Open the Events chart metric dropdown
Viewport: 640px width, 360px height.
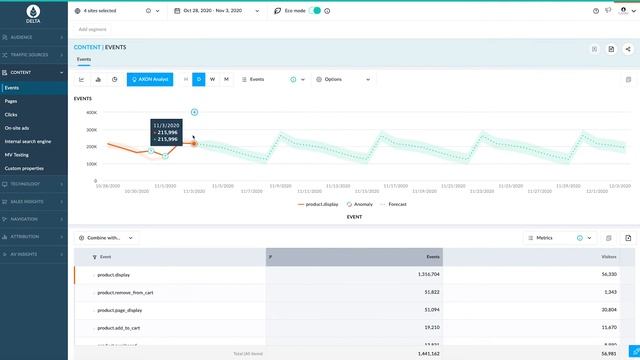(273, 80)
